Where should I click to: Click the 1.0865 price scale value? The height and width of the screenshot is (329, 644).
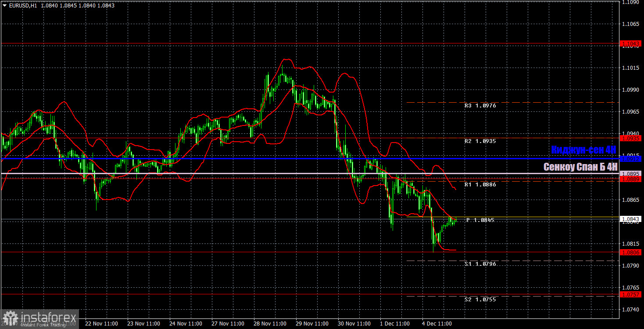tap(630, 200)
